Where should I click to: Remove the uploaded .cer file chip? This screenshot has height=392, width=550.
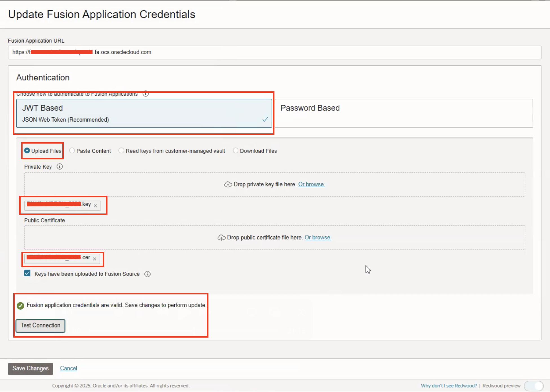coord(95,259)
